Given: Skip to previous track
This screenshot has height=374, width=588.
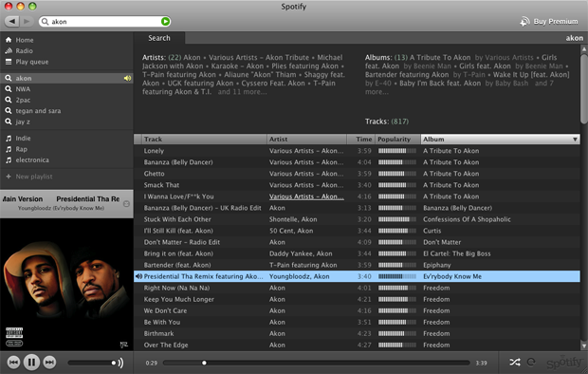Looking at the screenshot, I should 13,363.
